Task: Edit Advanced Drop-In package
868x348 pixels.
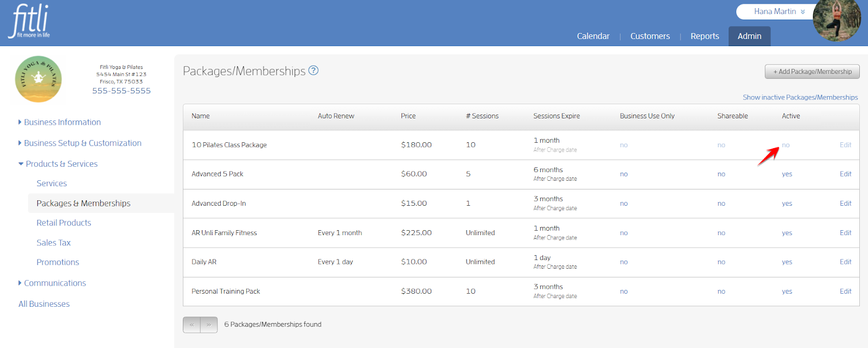Action: coord(845,204)
